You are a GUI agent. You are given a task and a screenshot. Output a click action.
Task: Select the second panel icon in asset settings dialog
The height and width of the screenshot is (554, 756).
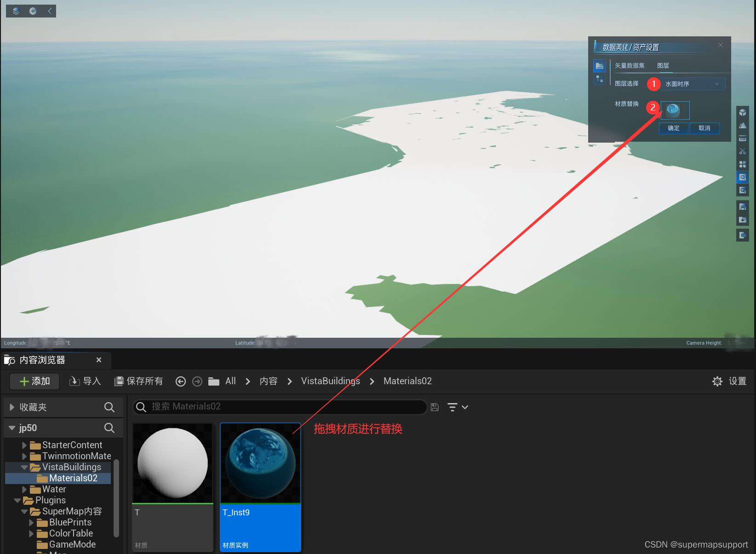point(599,79)
